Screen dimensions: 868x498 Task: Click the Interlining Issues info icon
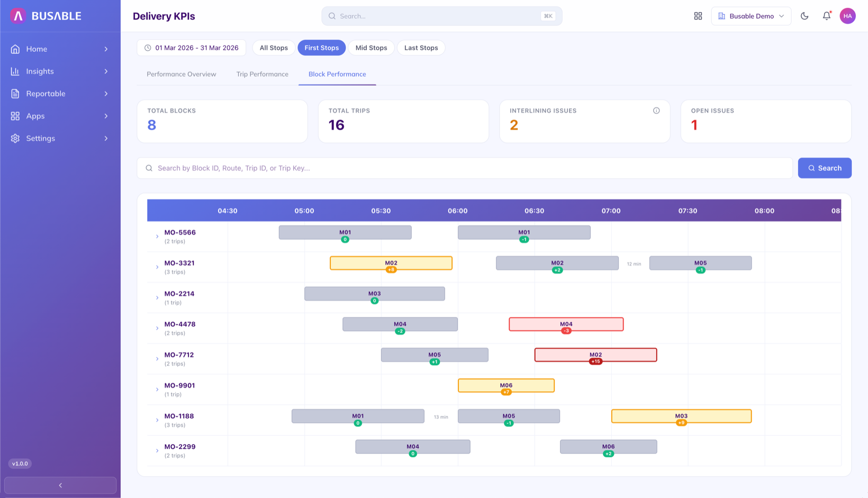[x=656, y=111]
